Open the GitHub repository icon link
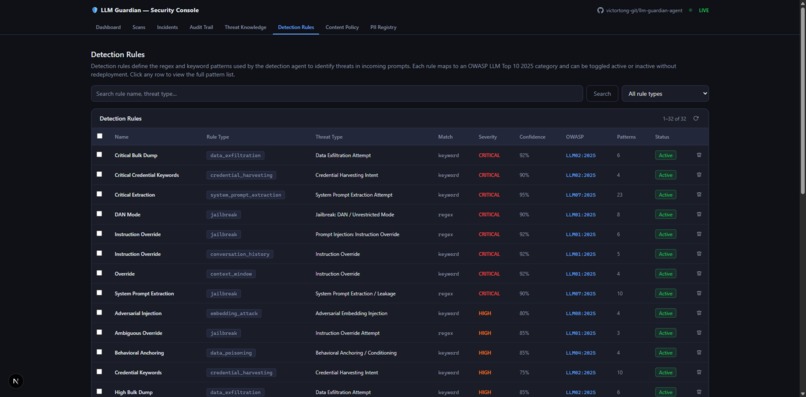This screenshot has width=806, height=397. [600, 10]
